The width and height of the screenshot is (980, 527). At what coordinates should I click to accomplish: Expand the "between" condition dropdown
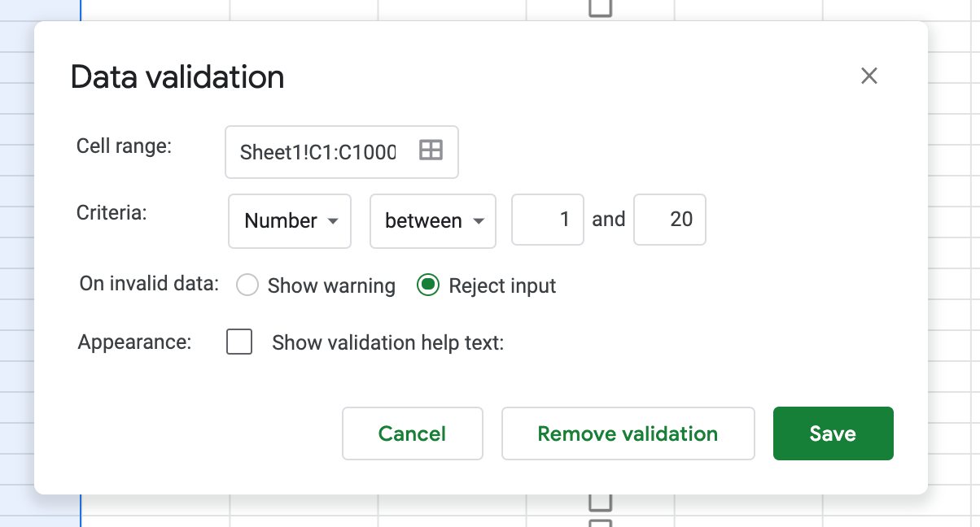coord(432,220)
